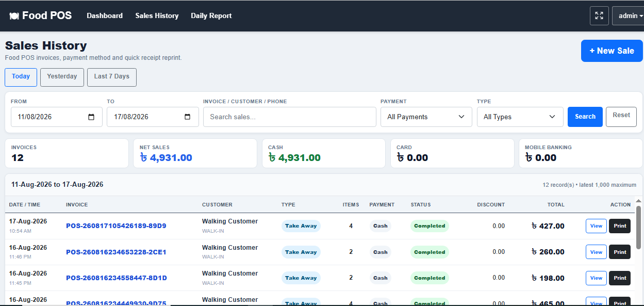
Task: Open Sales History menu item
Action: tap(157, 15)
